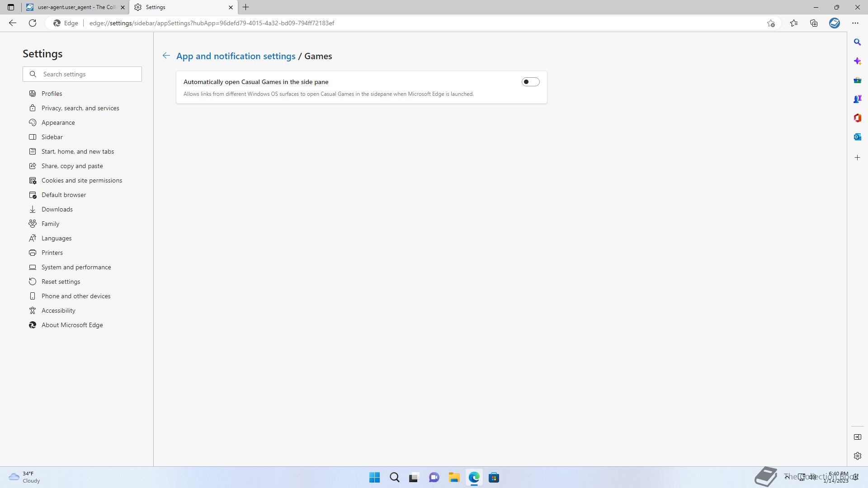Open Search in the Edge sidebar
This screenshot has height=488, width=868.
857,42
